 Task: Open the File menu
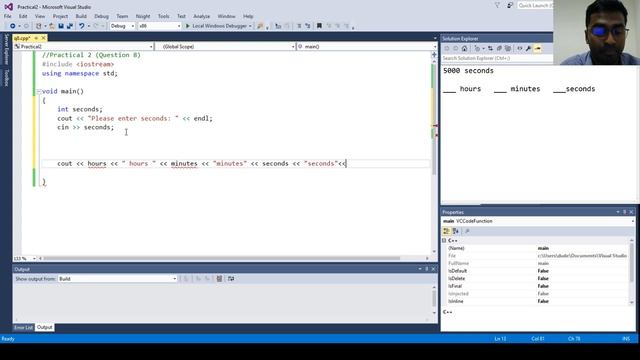8,16
